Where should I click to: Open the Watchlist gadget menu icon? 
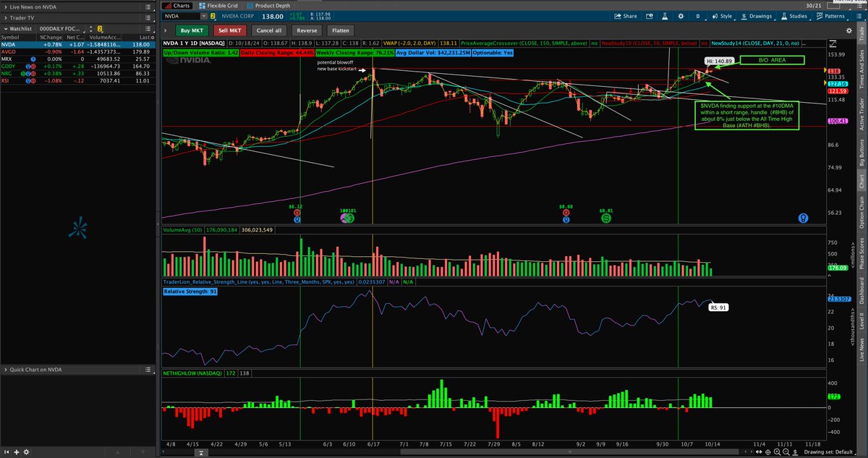(147, 29)
